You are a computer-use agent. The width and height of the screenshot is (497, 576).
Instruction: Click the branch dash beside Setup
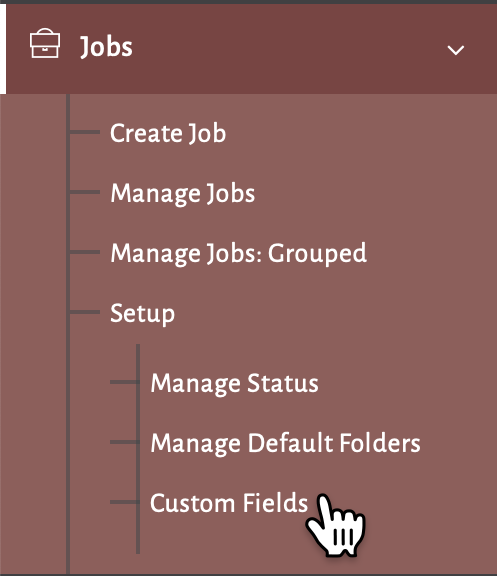84,312
